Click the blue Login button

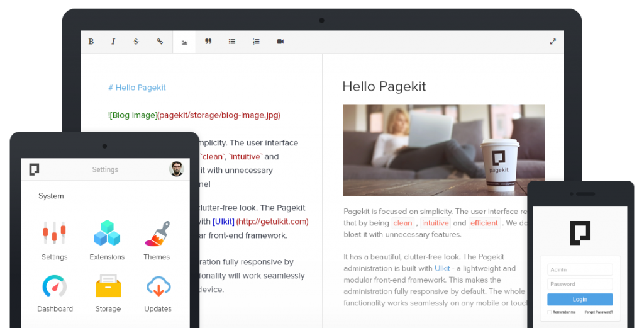pos(580,299)
